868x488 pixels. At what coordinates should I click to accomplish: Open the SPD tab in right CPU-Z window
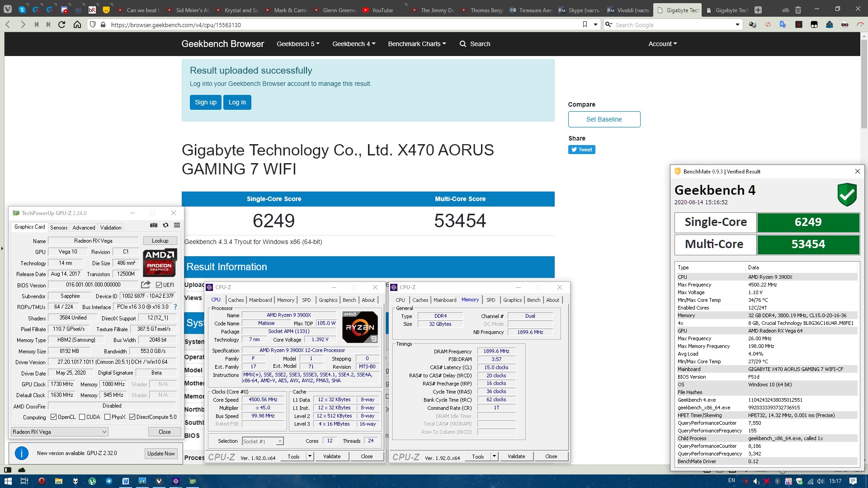491,300
